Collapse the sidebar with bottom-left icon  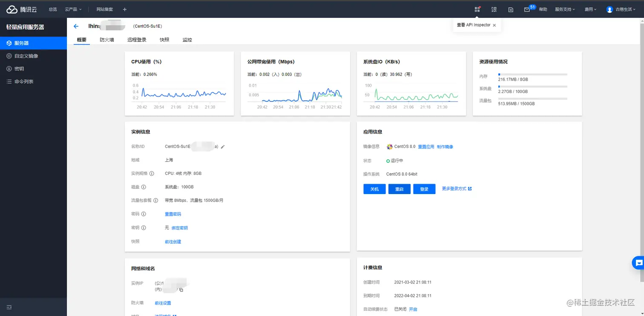[9, 307]
